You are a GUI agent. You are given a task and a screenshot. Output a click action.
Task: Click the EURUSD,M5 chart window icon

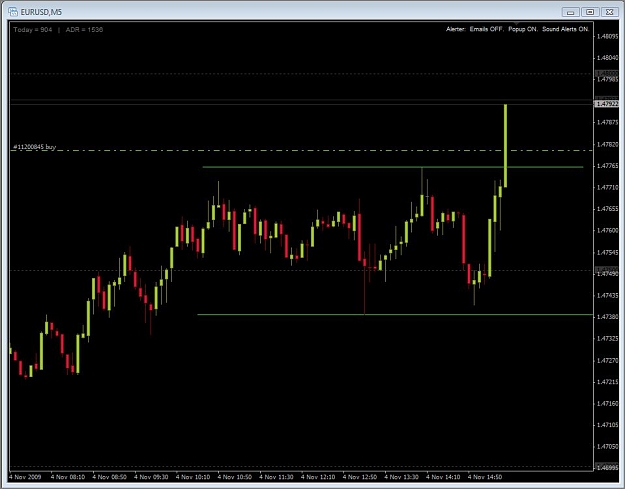click(x=13, y=12)
